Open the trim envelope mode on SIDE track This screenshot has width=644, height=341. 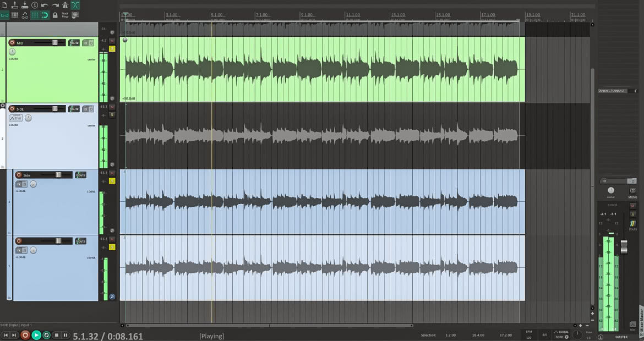(x=15, y=118)
